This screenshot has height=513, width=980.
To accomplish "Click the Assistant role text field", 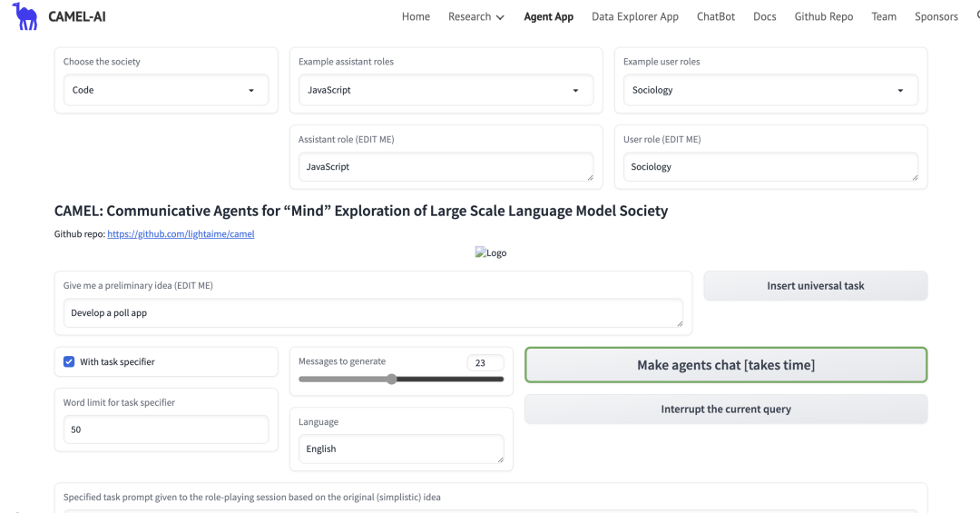I will click(446, 167).
